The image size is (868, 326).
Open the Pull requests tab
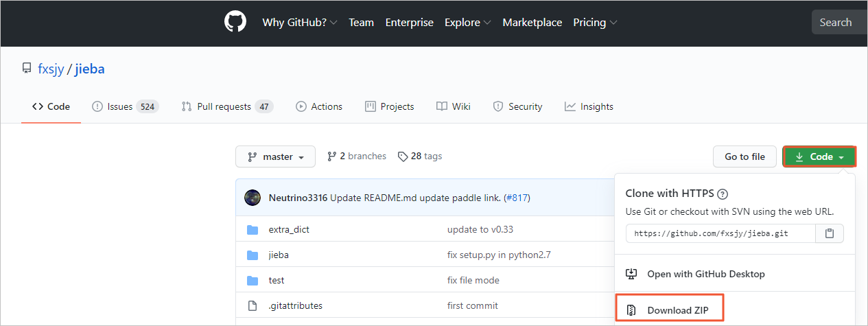[x=227, y=106]
